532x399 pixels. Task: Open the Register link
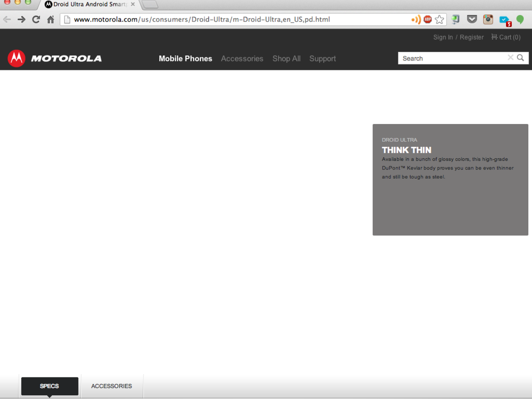pyautogui.click(x=471, y=37)
